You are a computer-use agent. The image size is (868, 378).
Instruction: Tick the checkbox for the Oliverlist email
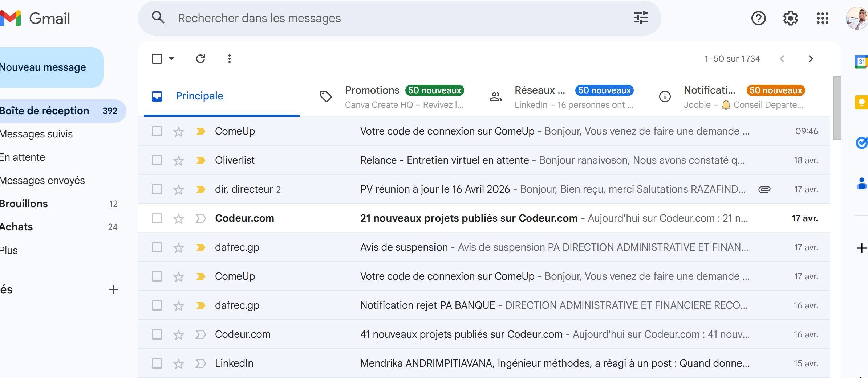click(x=157, y=160)
